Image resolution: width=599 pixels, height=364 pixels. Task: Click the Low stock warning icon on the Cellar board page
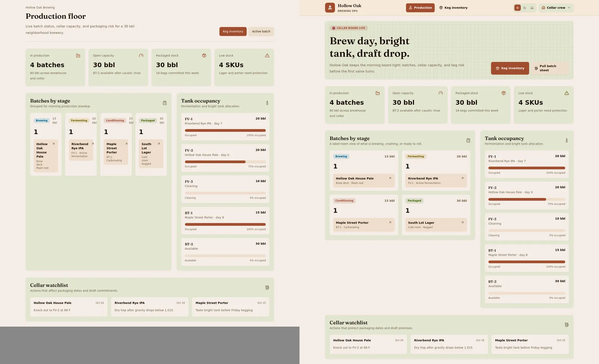coord(566,93)
